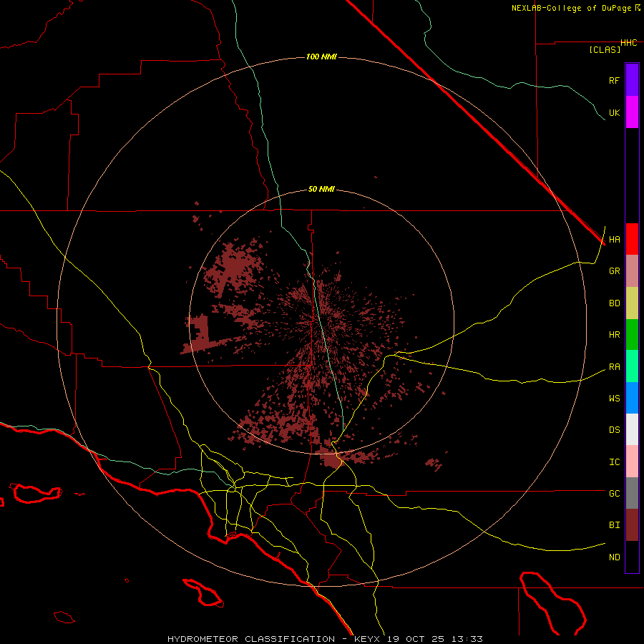Click the 100 NMI range ring label
This screenshot has width=644, height=644.
tap(321, 57)
